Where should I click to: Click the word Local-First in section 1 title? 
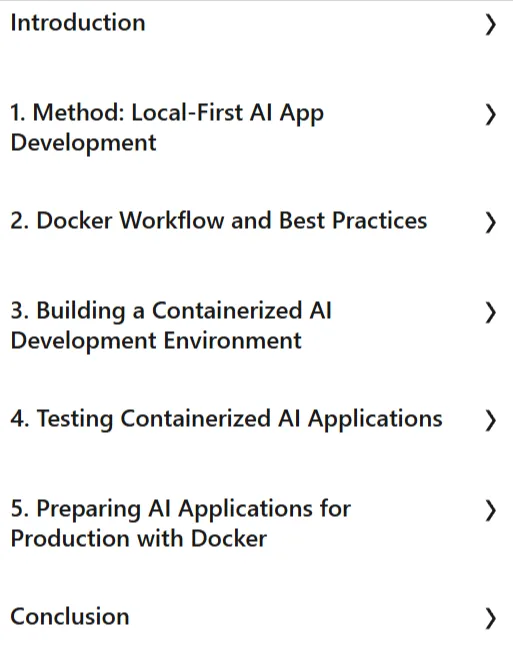(187, 112)
